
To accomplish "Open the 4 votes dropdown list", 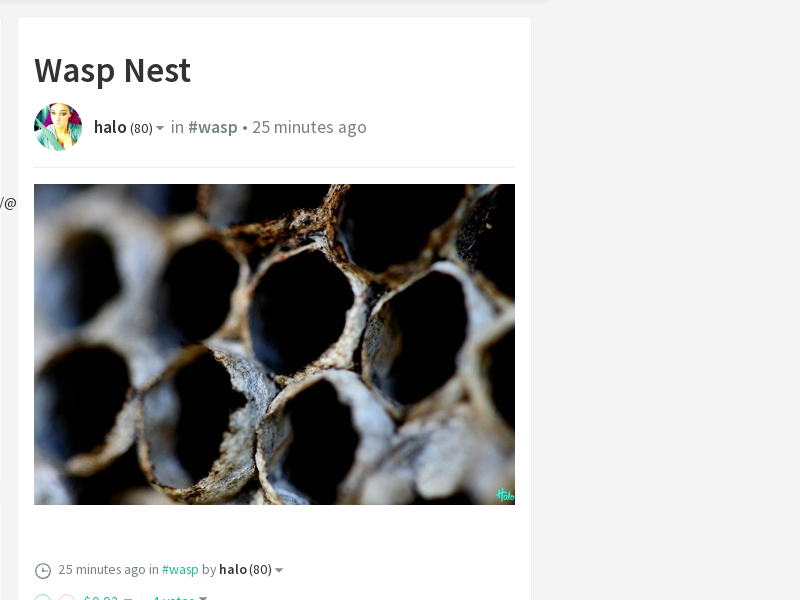I will click(180, 598).
